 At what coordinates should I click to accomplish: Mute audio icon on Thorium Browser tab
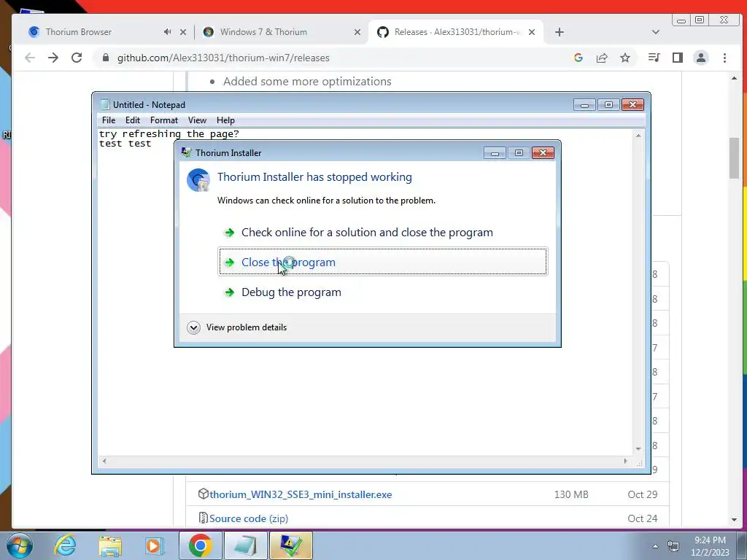[167, 32]
